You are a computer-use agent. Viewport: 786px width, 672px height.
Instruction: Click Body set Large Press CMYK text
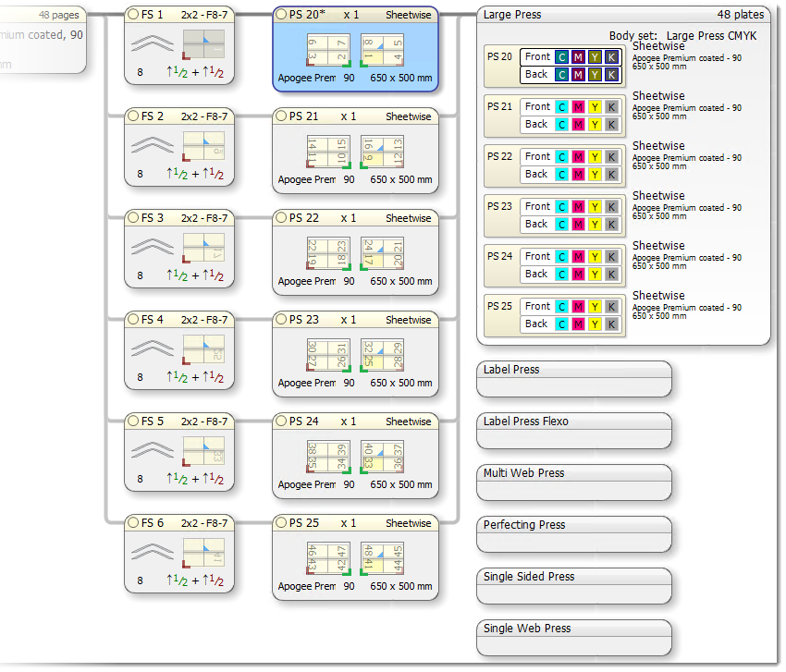tap(682, 35)
